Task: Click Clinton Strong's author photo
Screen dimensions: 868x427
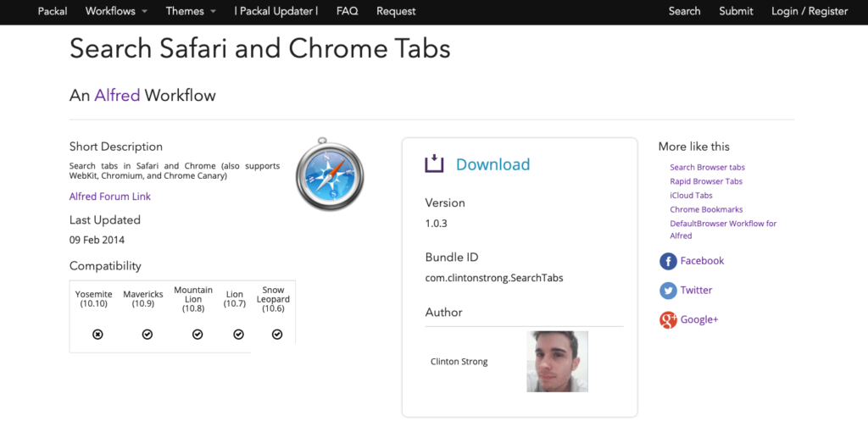Action: point(557,361)
